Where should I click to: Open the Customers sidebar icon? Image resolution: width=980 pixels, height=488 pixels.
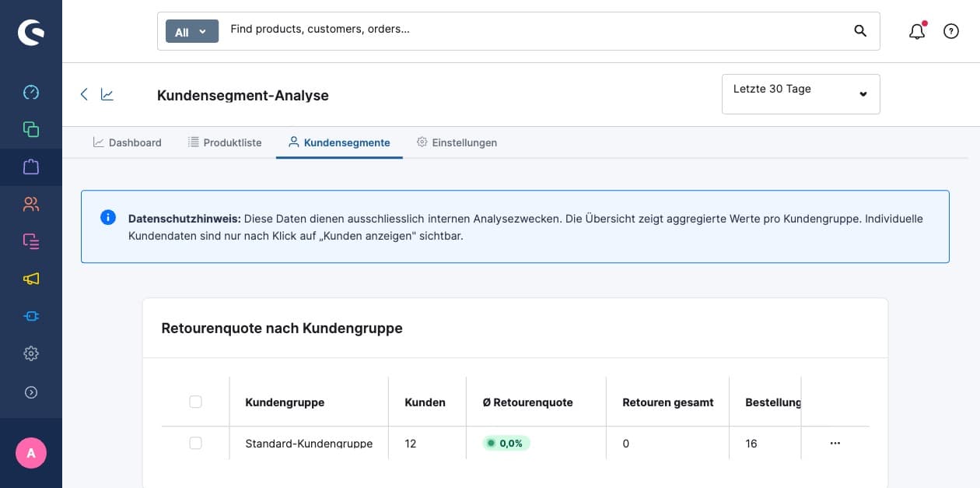31,205
